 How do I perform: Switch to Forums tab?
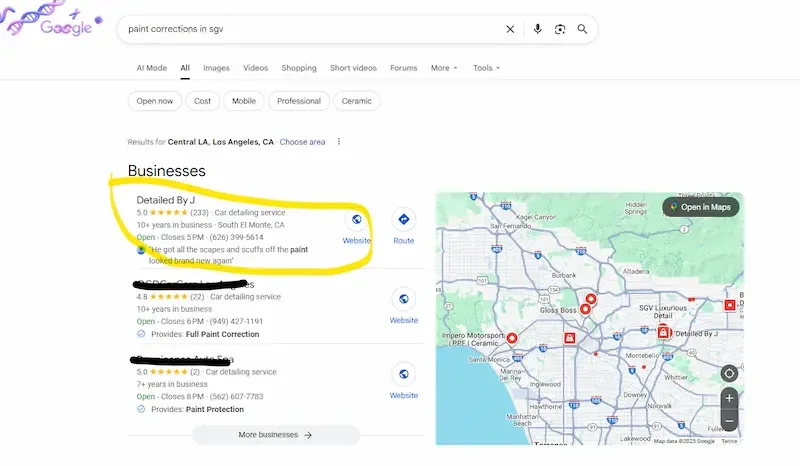tap(404, 68)
